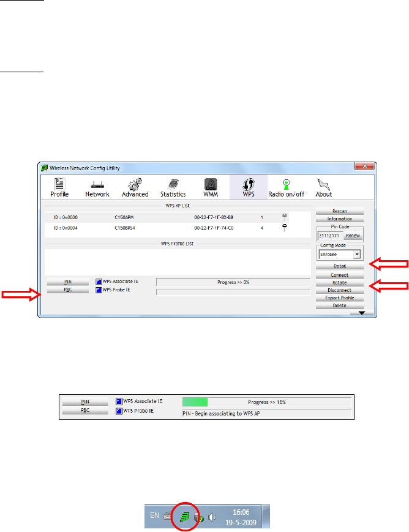Collapse panel with bottom black arrow
Screen dimensions: 409x532
[x=362, y=313]
